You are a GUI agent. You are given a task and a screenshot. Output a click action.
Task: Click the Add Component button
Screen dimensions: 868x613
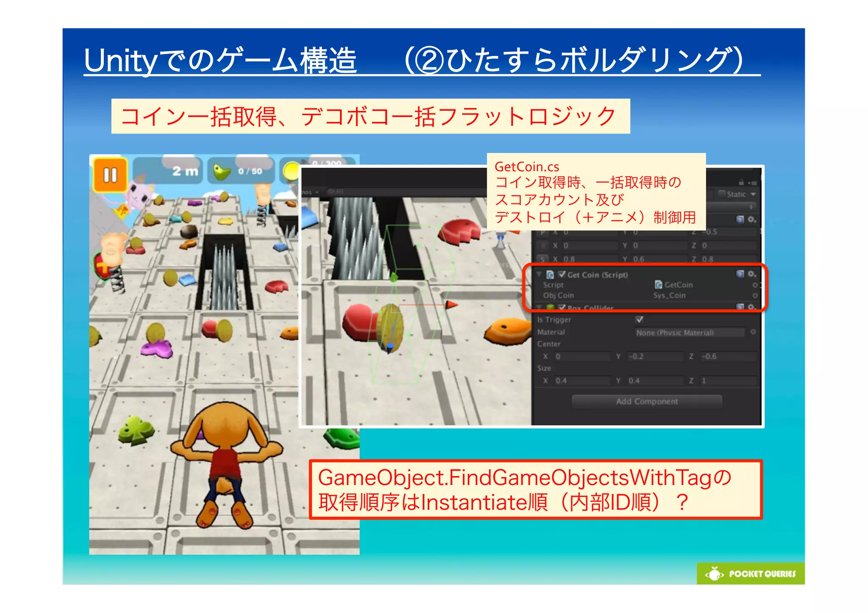click(x=647, y=402)
